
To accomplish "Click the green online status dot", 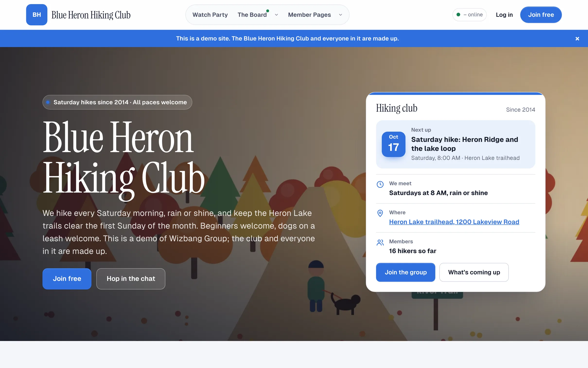I will 458,15.
